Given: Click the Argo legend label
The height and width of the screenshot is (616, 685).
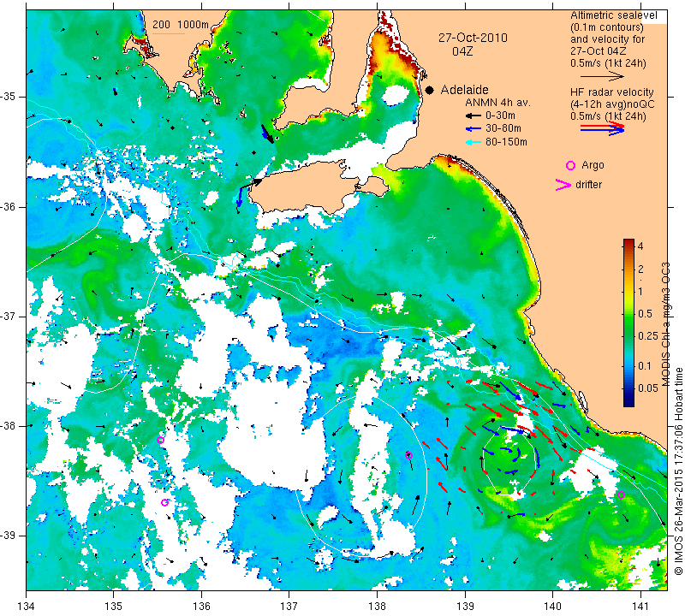Looking at the screenshot, I should coord(593,165).
